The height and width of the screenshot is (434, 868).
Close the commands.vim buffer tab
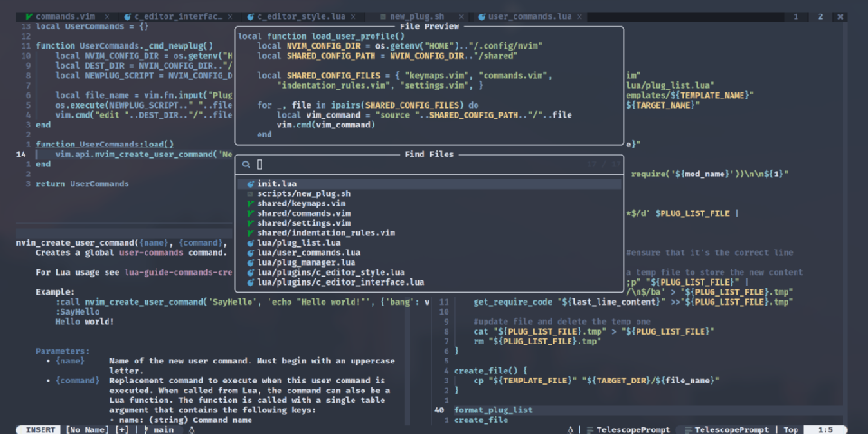[107, 16]
